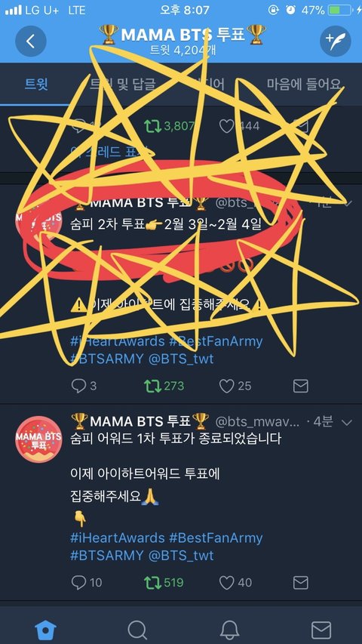
Task: Go back using the header arrow
Action: tap(31, 41)
